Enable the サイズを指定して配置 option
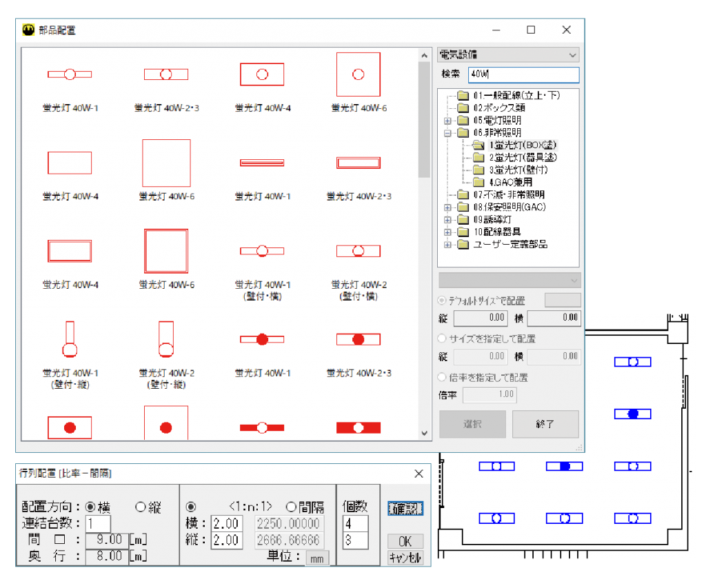This screenshot has height=588, width=706. [441, 338]
